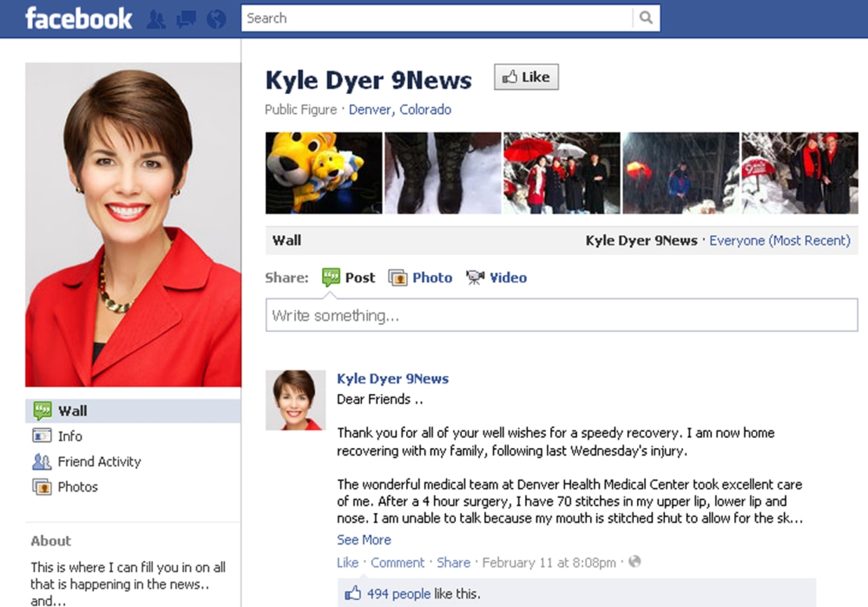
Task: Open Kyle Dyer 9News post author link
Action: pyautogui.click(x=393, y=379)
